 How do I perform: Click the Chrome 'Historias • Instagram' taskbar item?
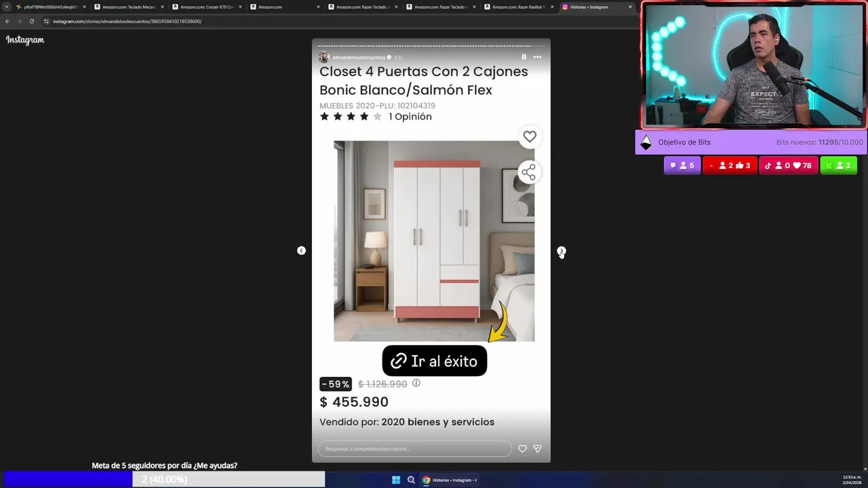(x=450, y=480)
